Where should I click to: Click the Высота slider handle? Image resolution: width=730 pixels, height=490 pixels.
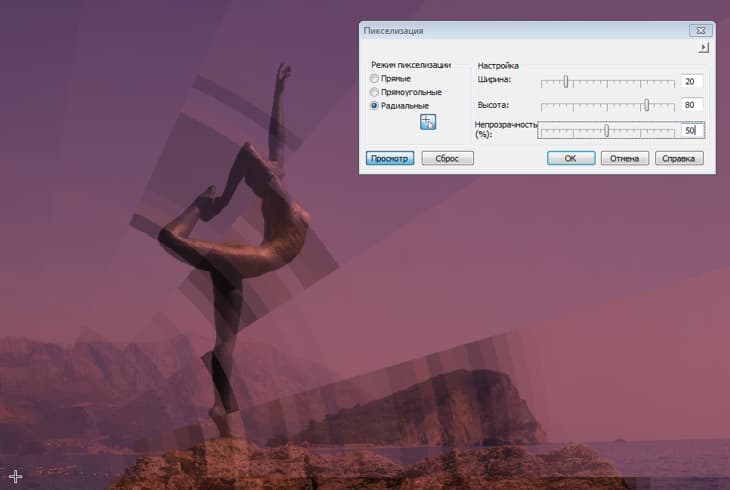point(647,104)
